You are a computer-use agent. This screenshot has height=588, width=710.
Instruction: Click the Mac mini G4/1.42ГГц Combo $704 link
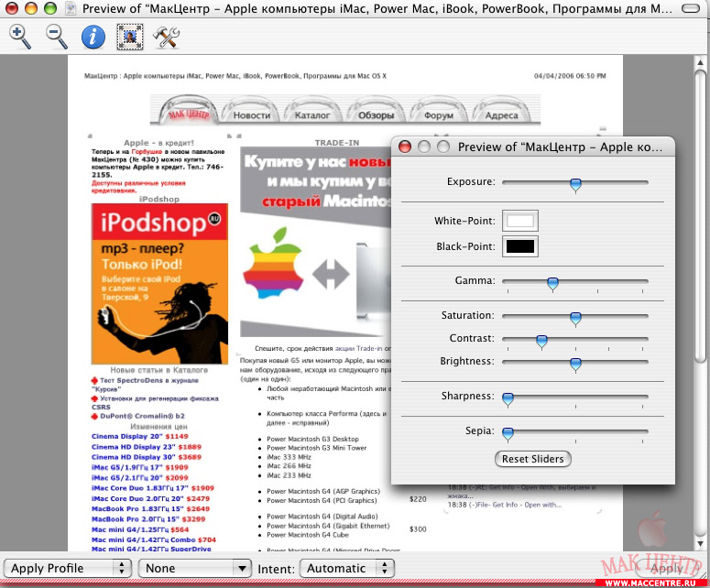tap(154, 539)
